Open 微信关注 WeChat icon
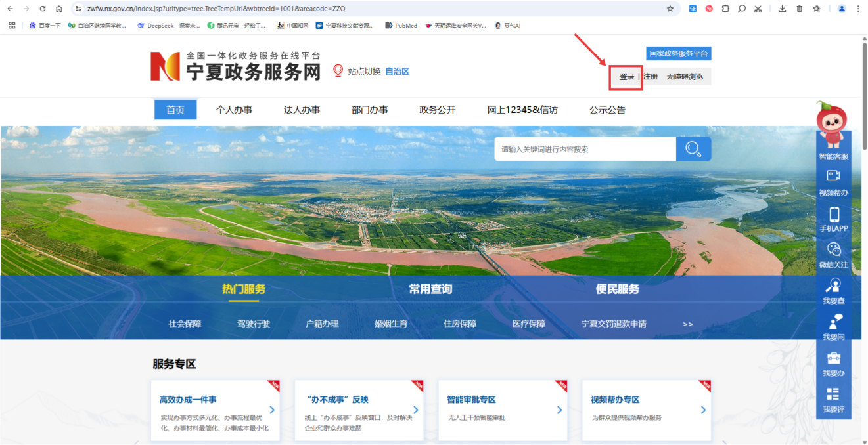Viewport: 868px width, 445px height. (x=833, y=249)
